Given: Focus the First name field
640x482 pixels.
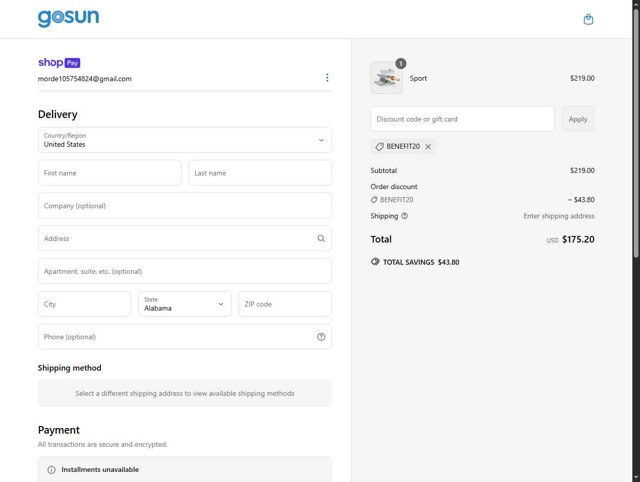Looking at the screenshot, I should coord(109,173).
